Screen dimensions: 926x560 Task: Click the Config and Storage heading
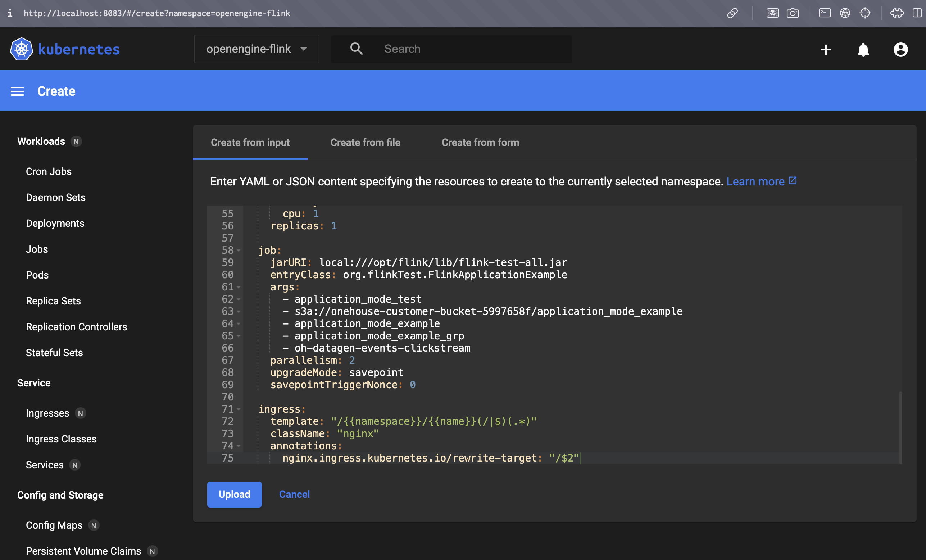(60, 495)
